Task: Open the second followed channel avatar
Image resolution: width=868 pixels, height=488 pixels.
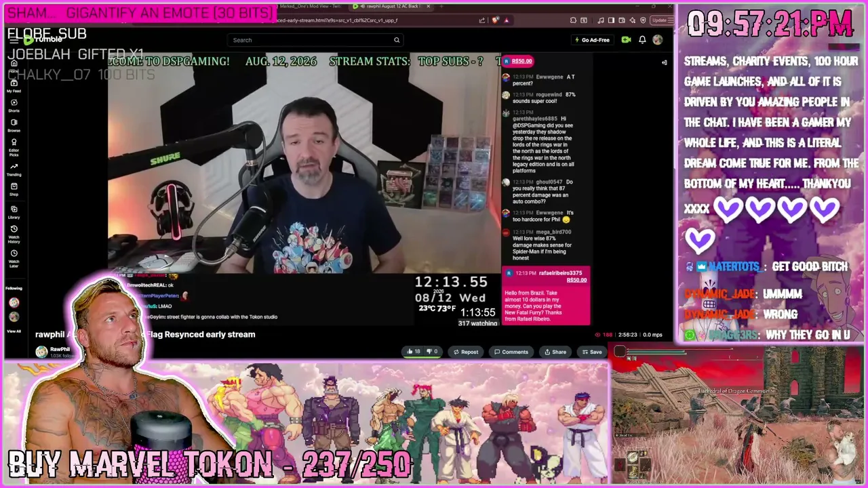Action: [x=14, y=317]
